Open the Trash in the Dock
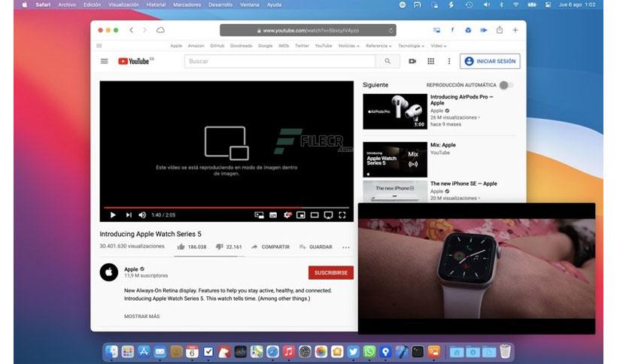Image resolution: width=629 pixels, height=364 pixels. click(x=506, y=351)
